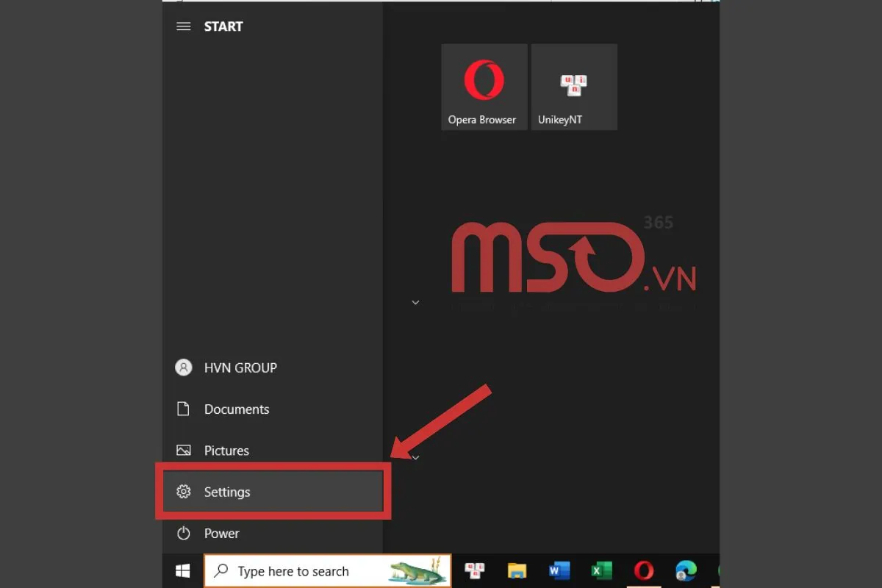Click the Windows Start button
The width and height of the screenshot is (882, 588).
[182, 571]
